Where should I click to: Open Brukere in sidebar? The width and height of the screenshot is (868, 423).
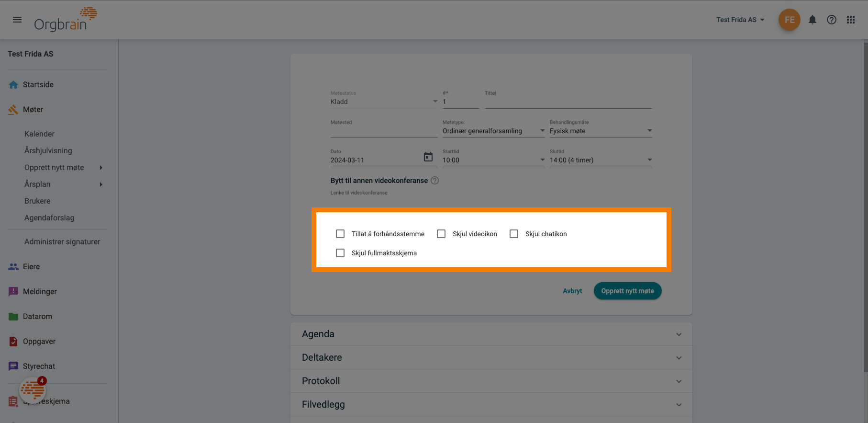pos(37,201)
